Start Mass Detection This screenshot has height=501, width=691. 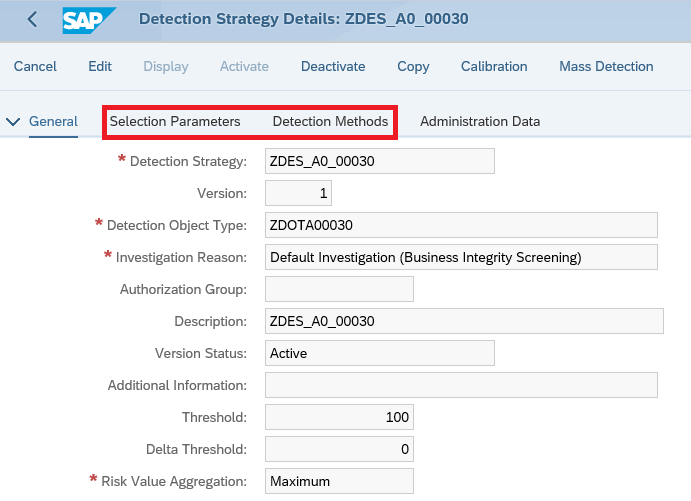point(606,67)
